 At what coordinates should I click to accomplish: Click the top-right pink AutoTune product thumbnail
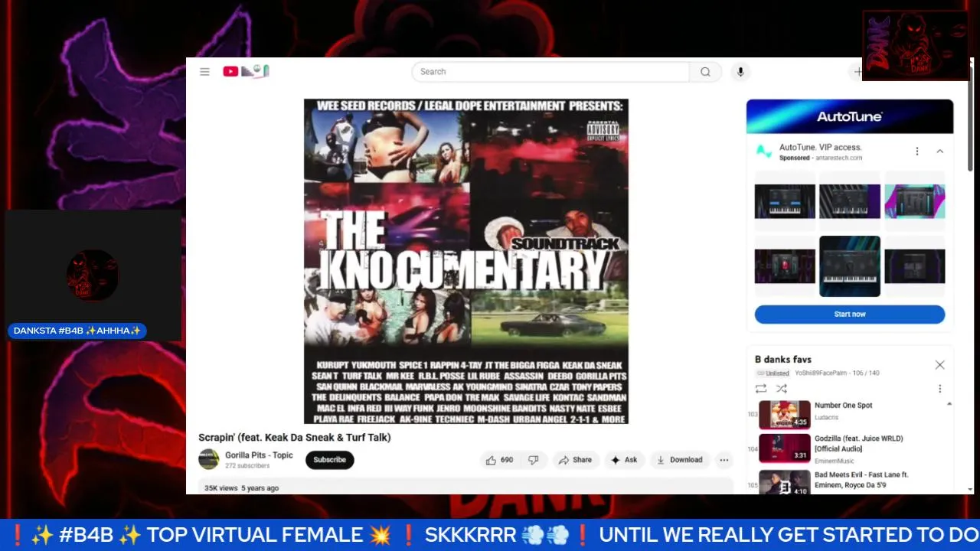[x=915, y=201]
